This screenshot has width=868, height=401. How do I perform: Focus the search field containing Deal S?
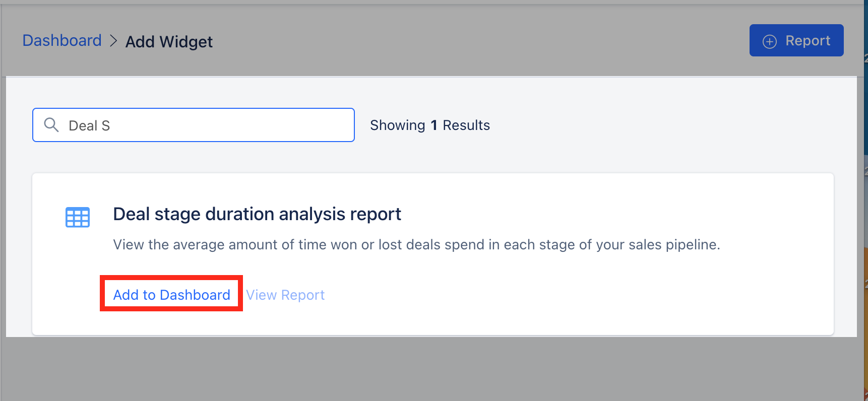point(194,125)
